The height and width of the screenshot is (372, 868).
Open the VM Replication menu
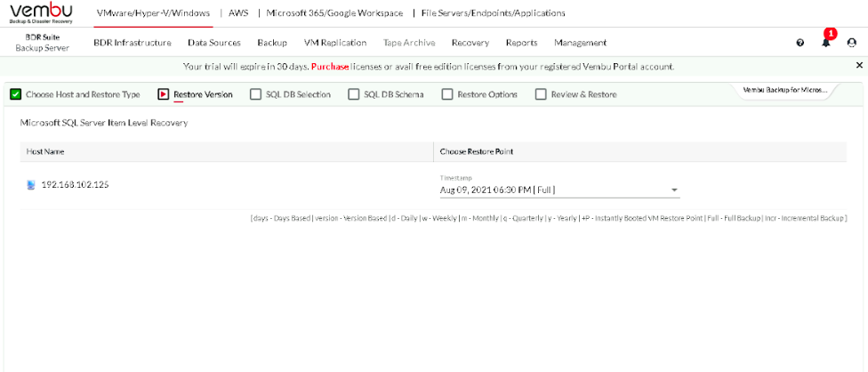tap(335, 43)
